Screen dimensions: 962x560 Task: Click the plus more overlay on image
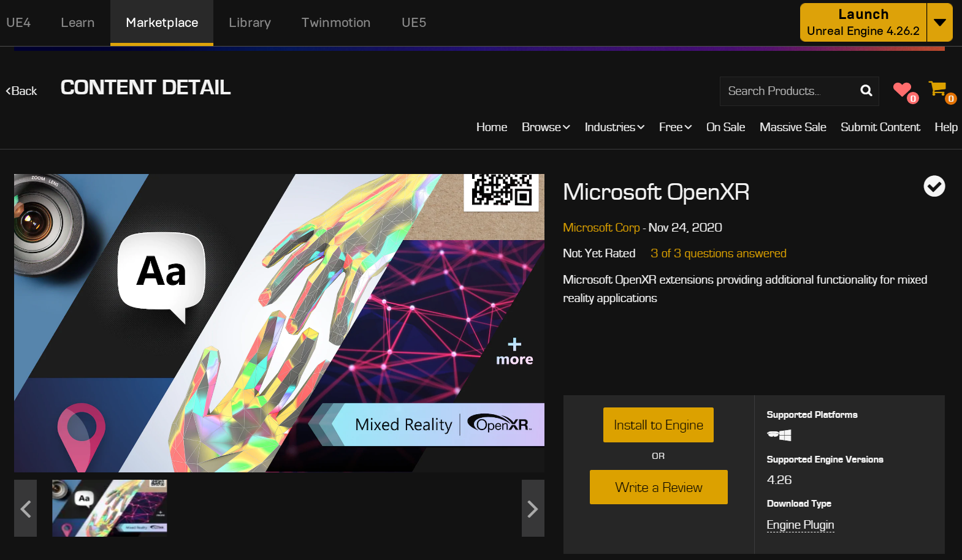point(514,352)
